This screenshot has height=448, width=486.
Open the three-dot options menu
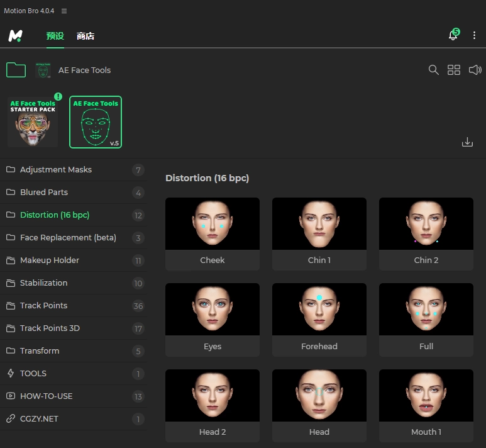click(x=474, y=35)
